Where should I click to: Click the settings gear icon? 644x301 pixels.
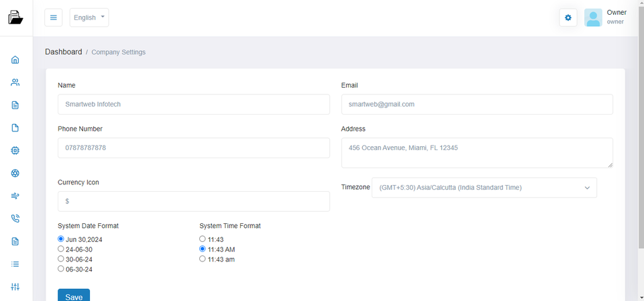[568, 17]
